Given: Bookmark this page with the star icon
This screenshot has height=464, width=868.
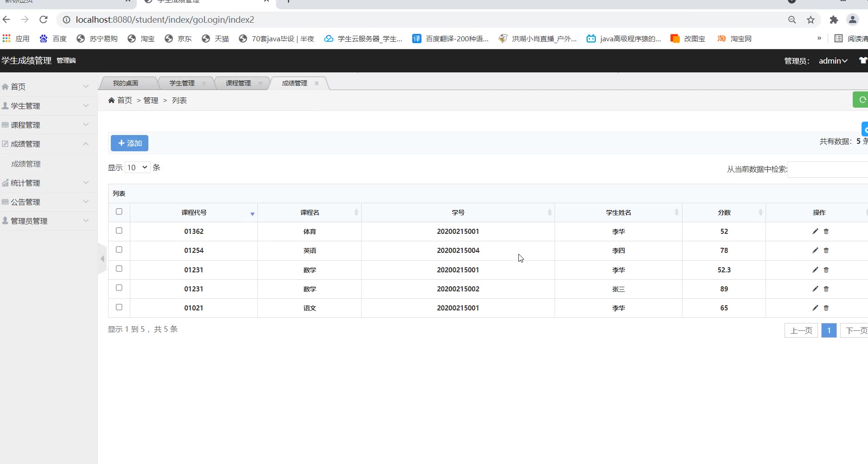Looking at the screenshot, I should [811, 19].
